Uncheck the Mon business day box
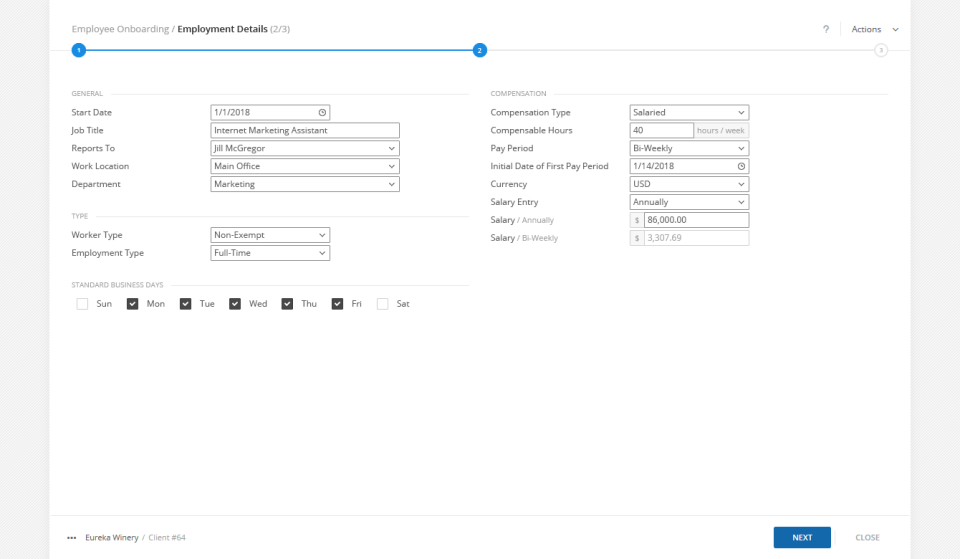 (132, 304)
